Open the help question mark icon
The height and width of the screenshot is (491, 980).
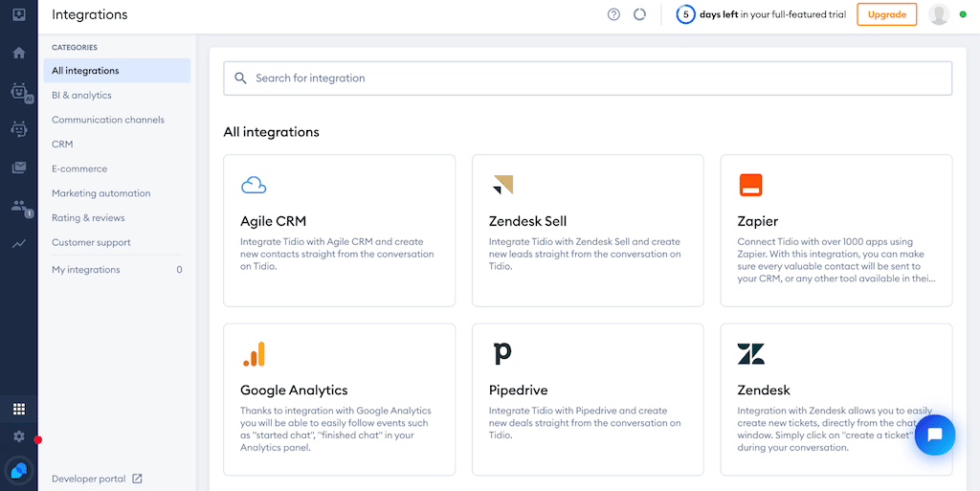pyautogui.click(x=613, y=14)
